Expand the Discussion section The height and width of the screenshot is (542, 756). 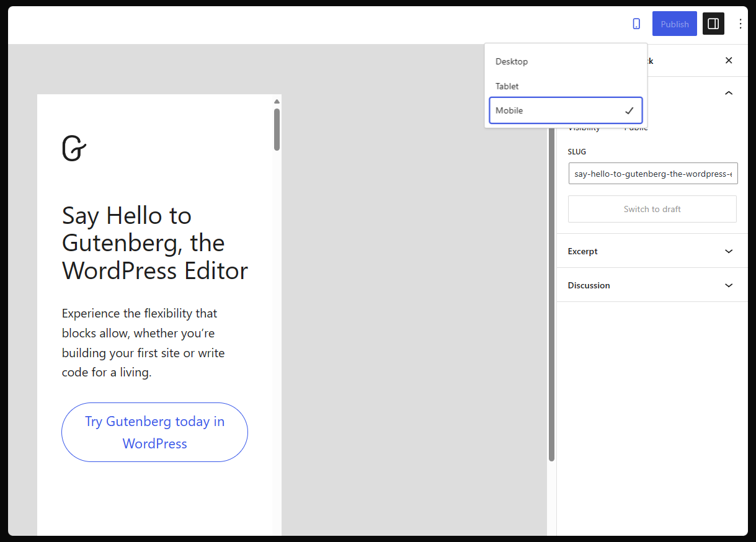tap(651, 285)
